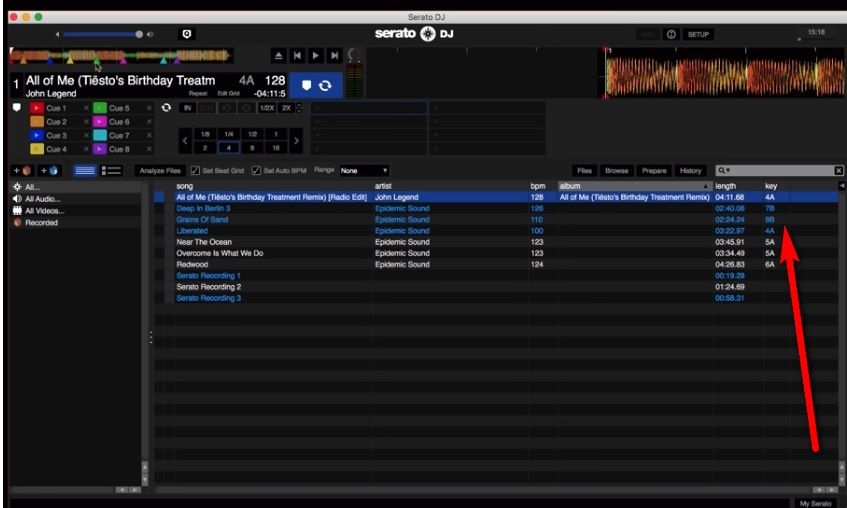Click Edit Grid on deck 1

pyautogui.click(x=228, y=93)
